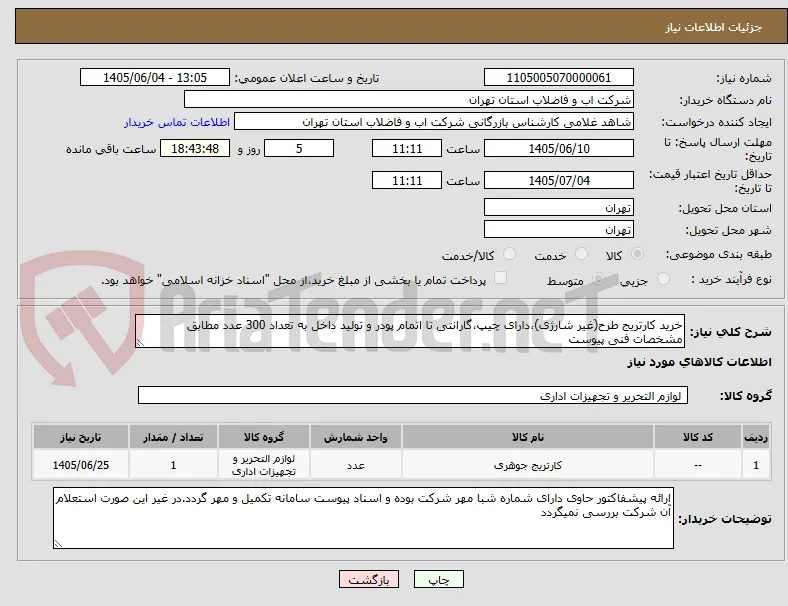Click the buyer notes textarea

pos(363,518)
